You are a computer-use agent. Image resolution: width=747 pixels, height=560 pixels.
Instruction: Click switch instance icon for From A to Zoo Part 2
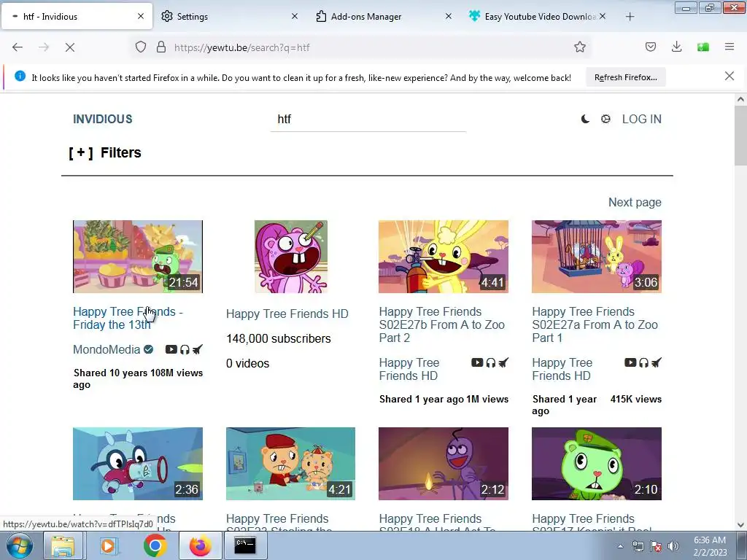coord(503,363)
